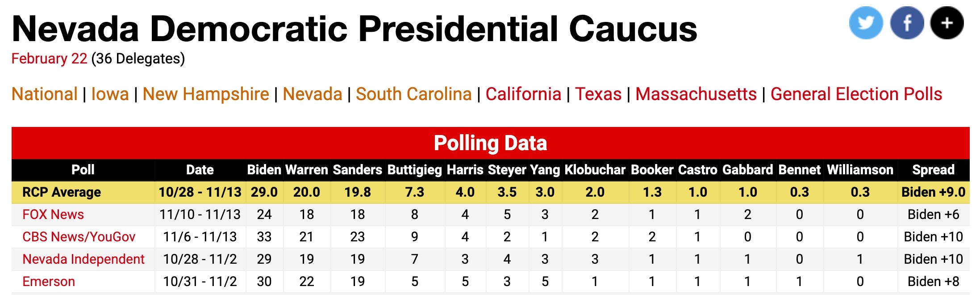Open California polls link
980x295 pixels.
pos(523,94)
